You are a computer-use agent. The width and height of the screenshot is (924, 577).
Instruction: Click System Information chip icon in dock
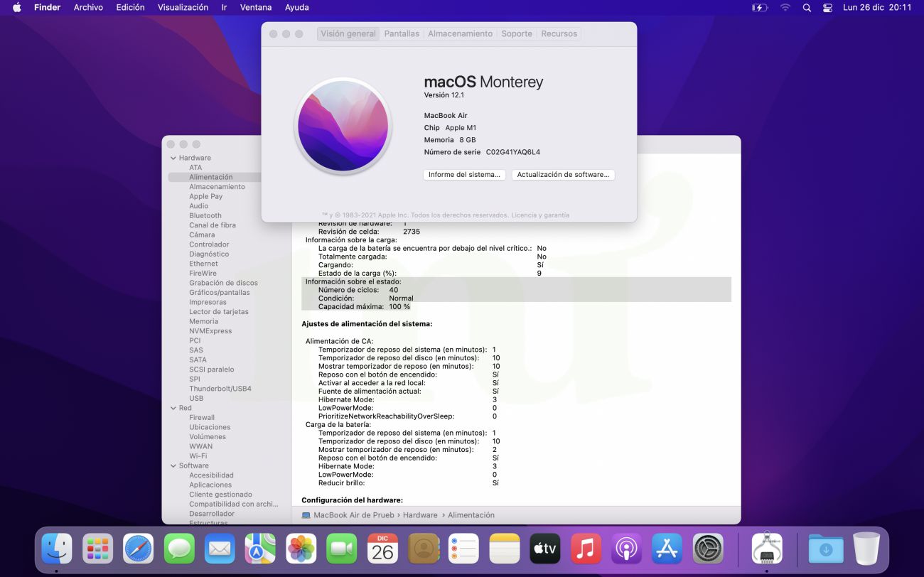pyautogui.click(x=767, y=549)
